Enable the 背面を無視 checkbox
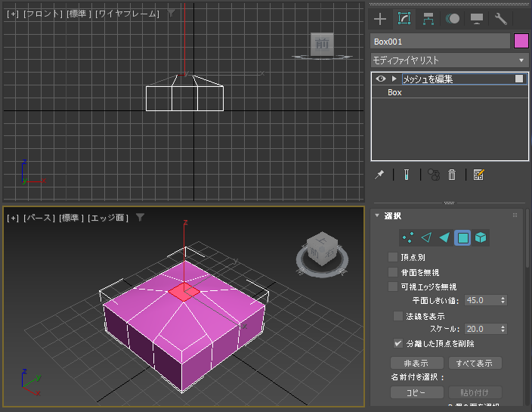This screenshot has height=412, width=532. [x=393, y=272]
